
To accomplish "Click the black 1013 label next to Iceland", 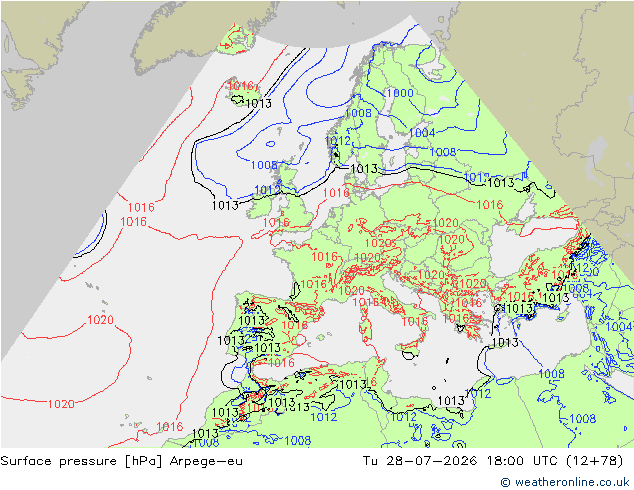I will (258, 103).
